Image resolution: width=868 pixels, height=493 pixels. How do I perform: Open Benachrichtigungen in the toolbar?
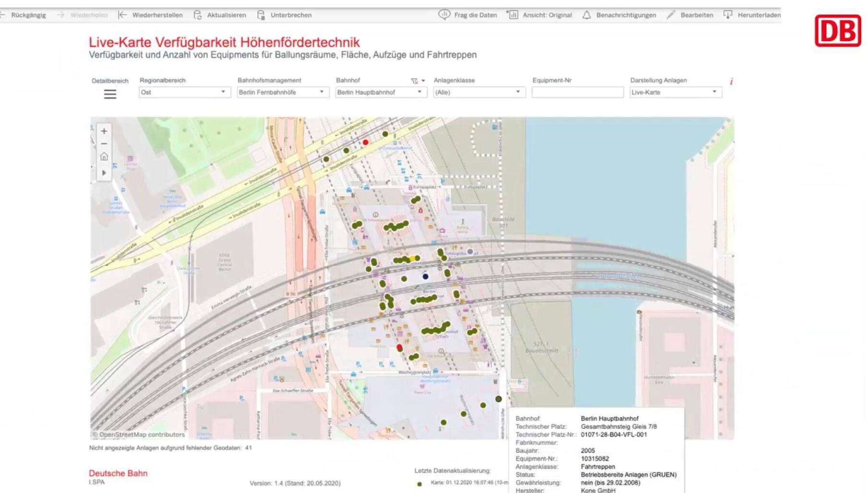(x=619, y=15)
